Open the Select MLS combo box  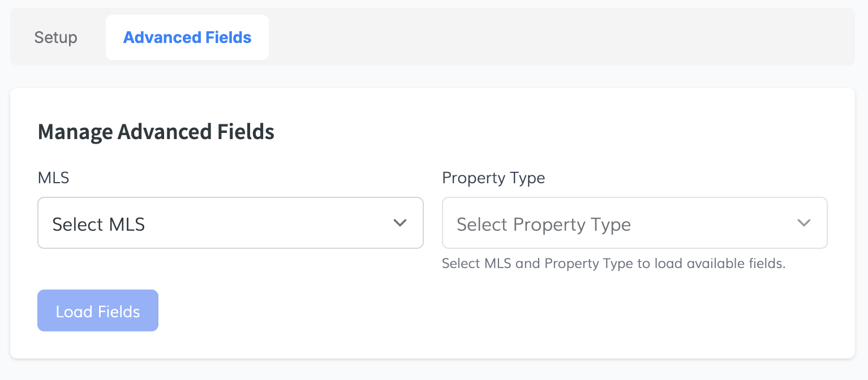point(230,223)
